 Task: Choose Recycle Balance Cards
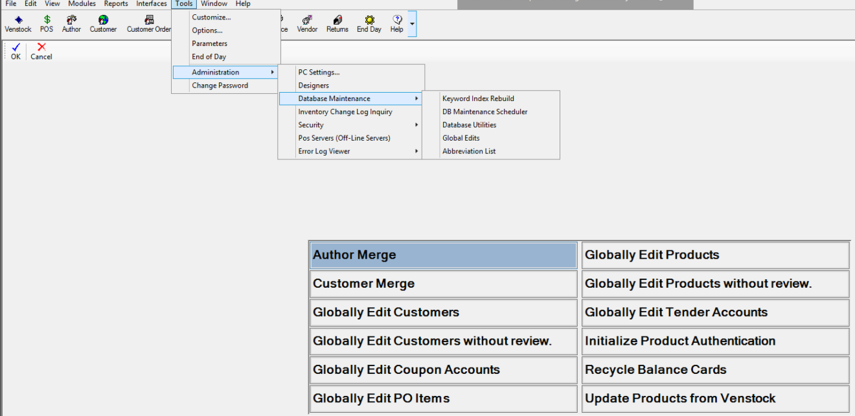715,370
